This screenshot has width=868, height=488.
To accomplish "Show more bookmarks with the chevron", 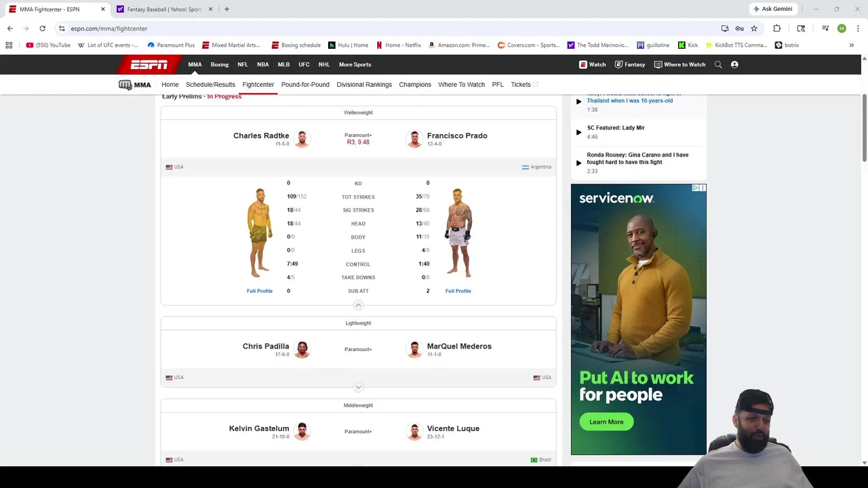I will pos(851,45).
